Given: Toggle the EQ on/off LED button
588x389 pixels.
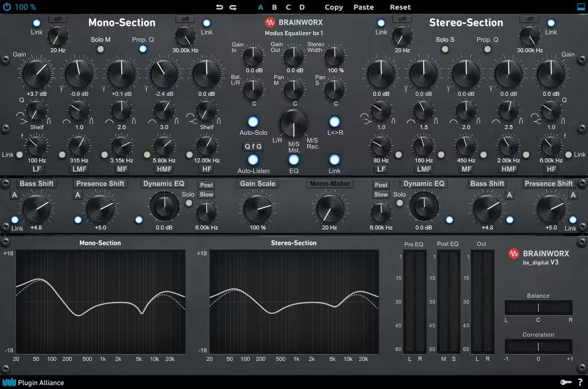Looking at the screenshot, I should coord(293,160).
